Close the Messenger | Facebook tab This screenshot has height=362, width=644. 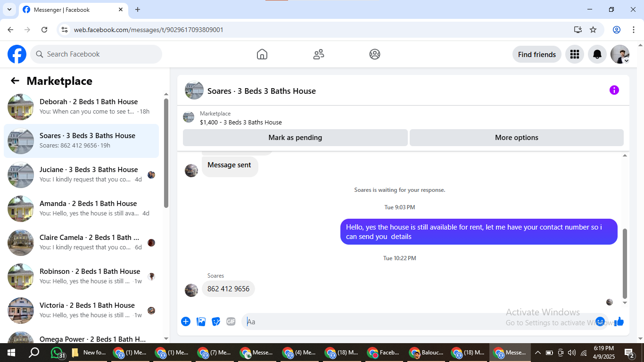point(121,9)
